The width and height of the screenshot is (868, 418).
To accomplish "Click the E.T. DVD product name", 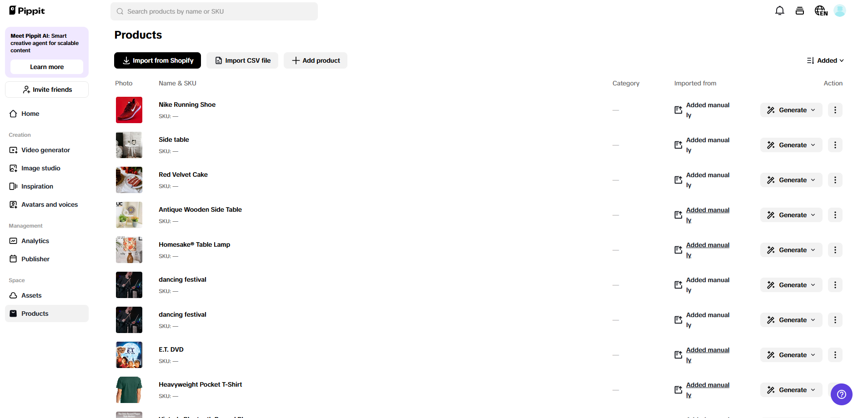I will (171, 349).
